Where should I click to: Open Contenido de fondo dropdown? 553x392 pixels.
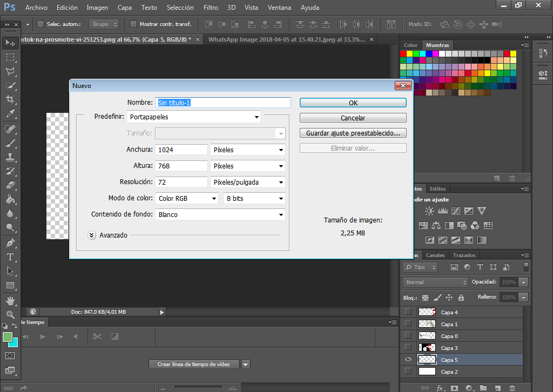point(220,215)
